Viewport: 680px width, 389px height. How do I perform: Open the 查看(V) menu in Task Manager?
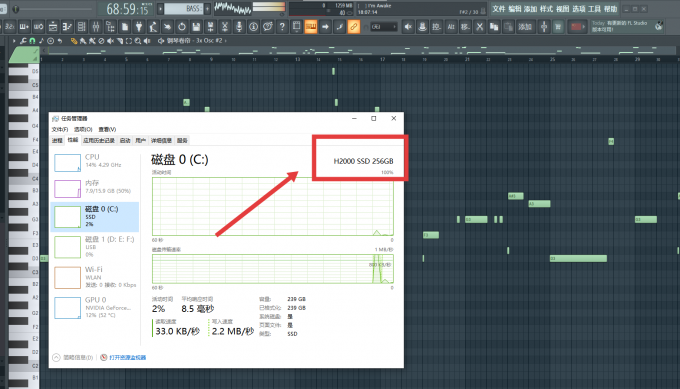click(x=107, y=129)
